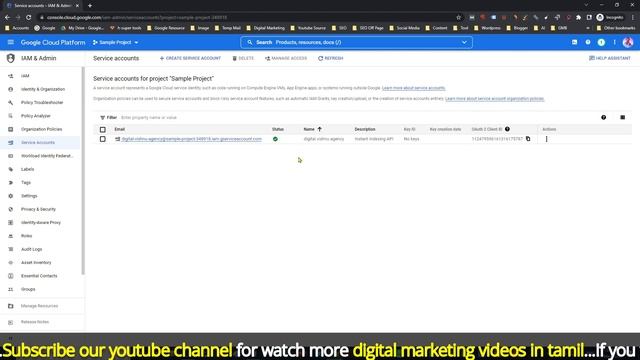The width and height of the screenshot is (640, 360).
Task: Bookmark this page with the star icon
Action: 458,18
